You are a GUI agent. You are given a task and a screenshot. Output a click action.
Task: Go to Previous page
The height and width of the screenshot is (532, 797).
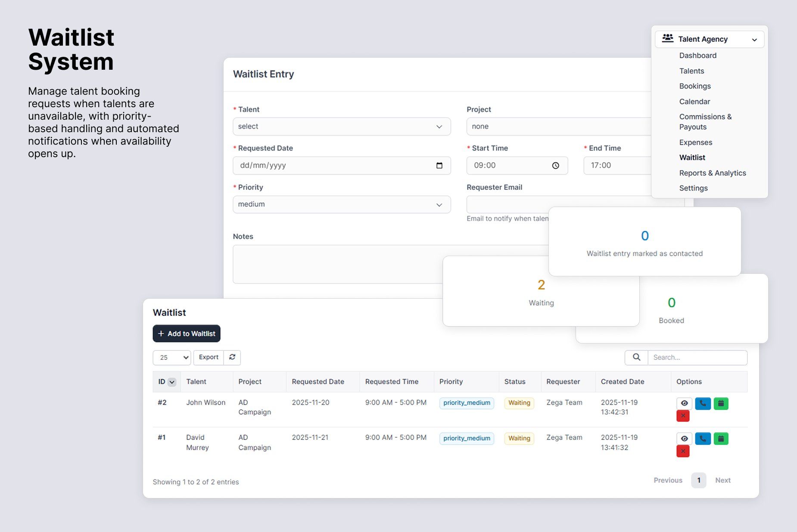pos(668,480)
